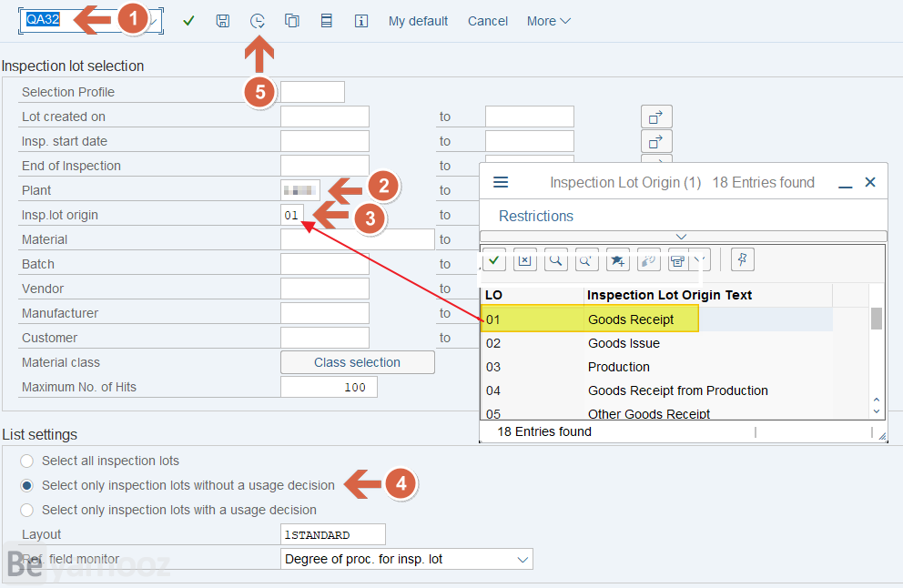Click the add to favorites star icon

click(618, 260)
